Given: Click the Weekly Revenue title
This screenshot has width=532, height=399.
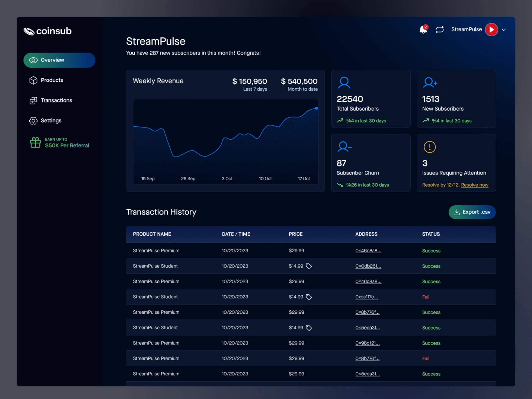Looking at the screenshot, I should 158,81.
